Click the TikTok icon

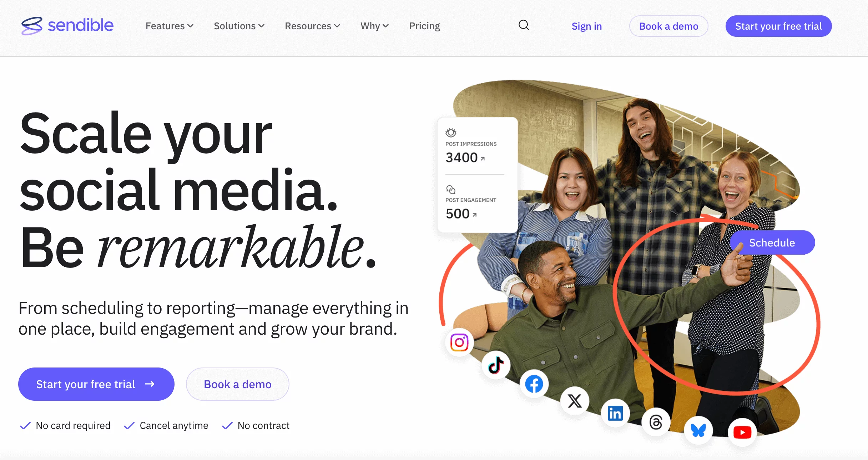click(x=496, y=365)
